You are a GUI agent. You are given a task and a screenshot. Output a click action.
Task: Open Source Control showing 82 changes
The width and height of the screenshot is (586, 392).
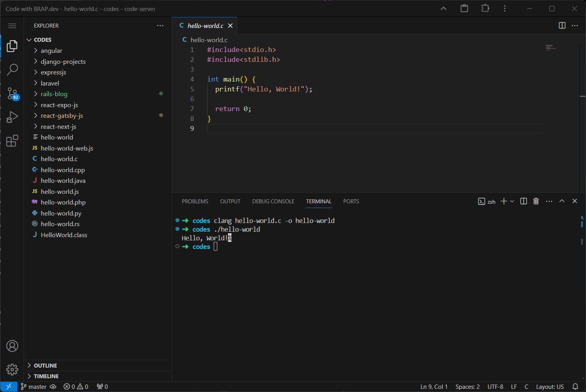click(x=12, y=94)
